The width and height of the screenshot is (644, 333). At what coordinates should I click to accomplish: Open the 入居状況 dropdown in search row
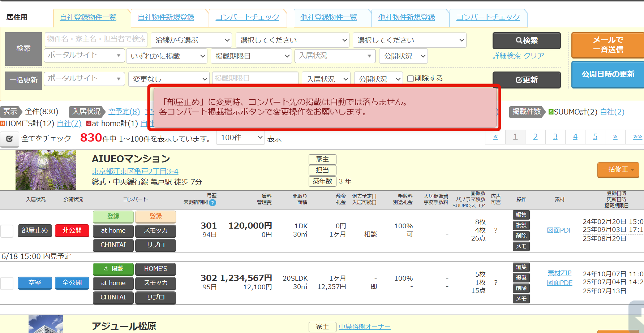tap(335, 56)
